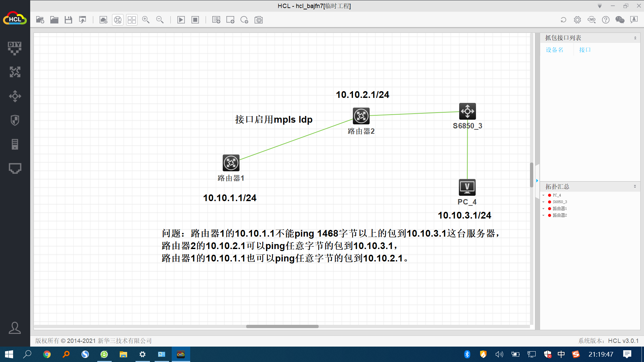Expand the PC_4 tree entry
The width and height of the screenshot is (644, 362).
pos(543,195)
